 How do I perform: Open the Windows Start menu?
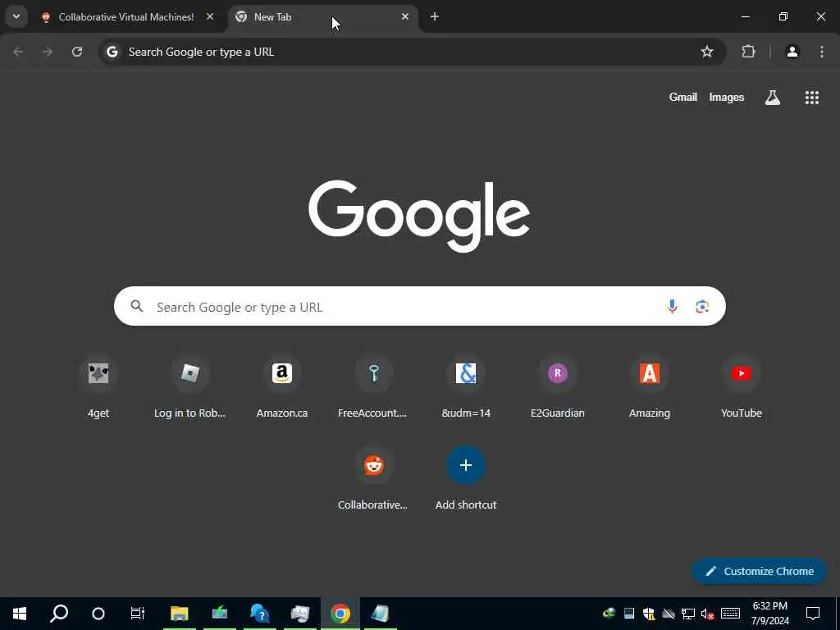point(20,614)
